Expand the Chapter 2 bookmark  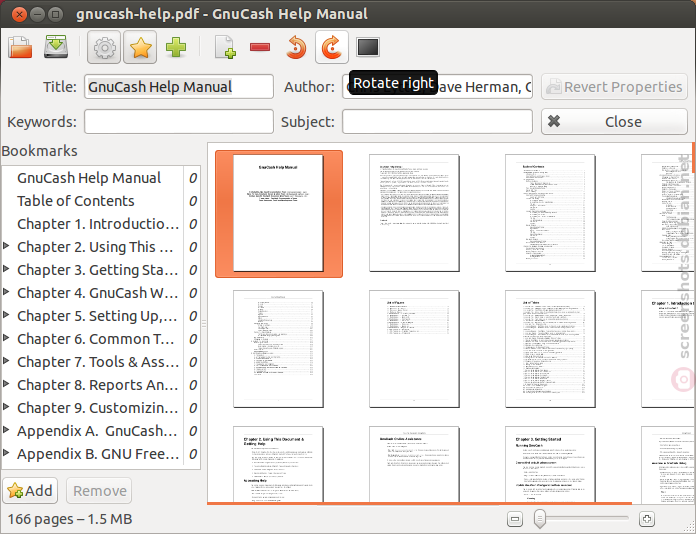[x=6, y=245]
